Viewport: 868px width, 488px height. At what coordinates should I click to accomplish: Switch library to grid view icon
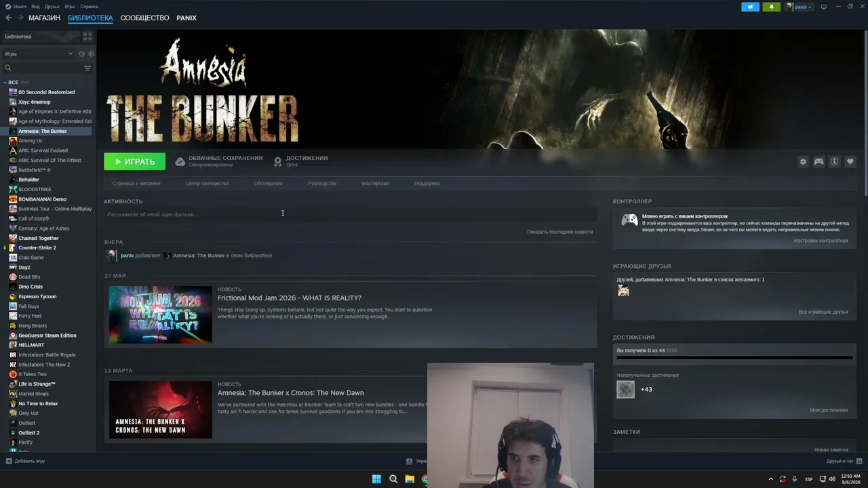tap(87, 37)
